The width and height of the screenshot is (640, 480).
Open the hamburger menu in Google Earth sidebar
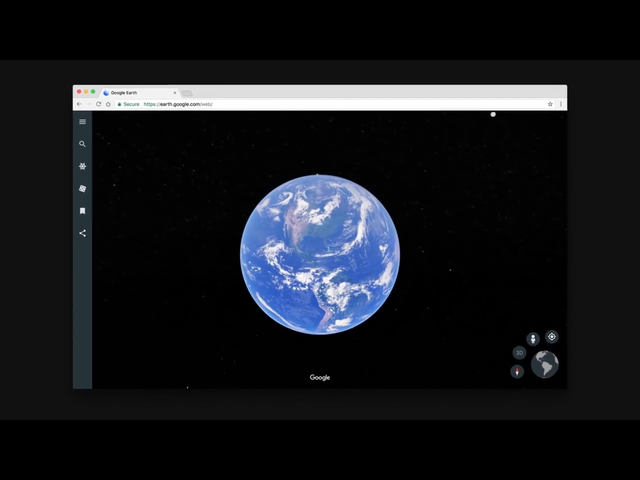(x=82, y=122)
